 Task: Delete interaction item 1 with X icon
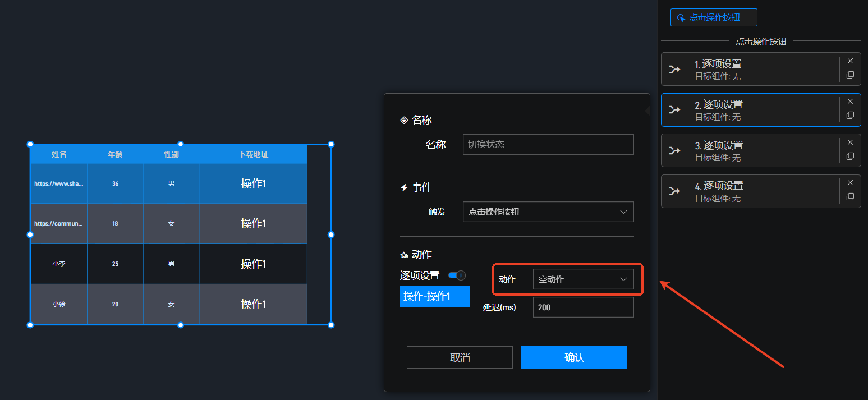point(850,61)
